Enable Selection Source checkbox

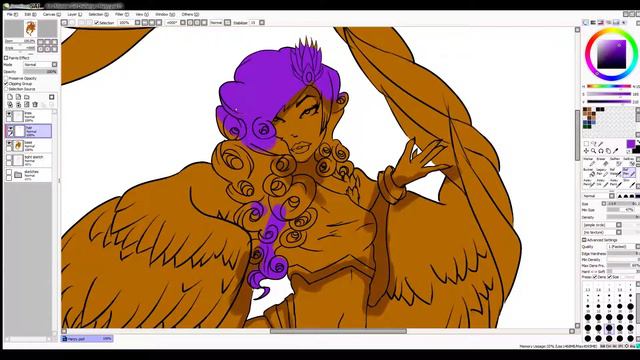click(6, 89)
